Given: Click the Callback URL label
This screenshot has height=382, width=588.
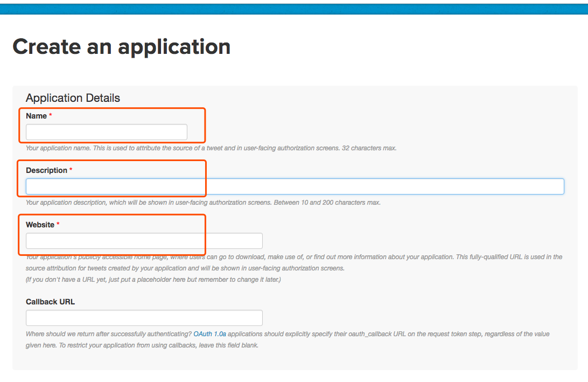Looking at the screenshot, I should [50, 302].
